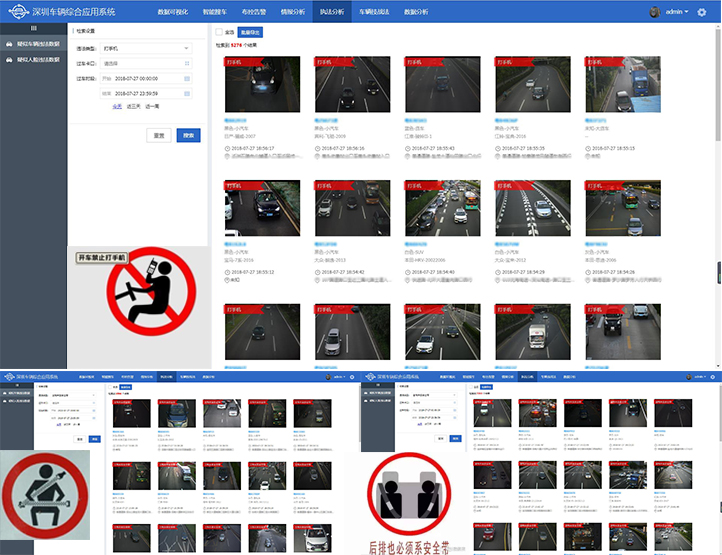Tick select-all checkbox in bottom-left panel
The image size is (722, 555).
110,387
